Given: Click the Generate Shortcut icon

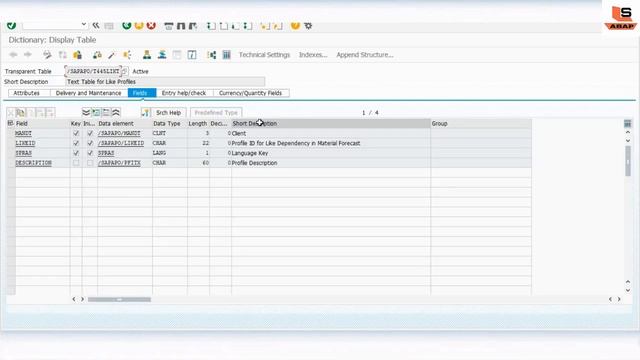Looking at the screenshot, I should 278,26.
